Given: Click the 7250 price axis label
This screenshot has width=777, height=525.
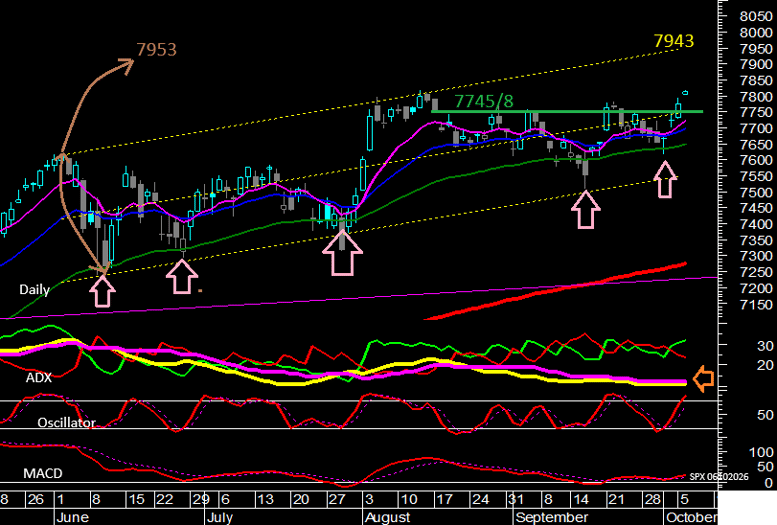Looking at the screenshot, I should point(756,272).
